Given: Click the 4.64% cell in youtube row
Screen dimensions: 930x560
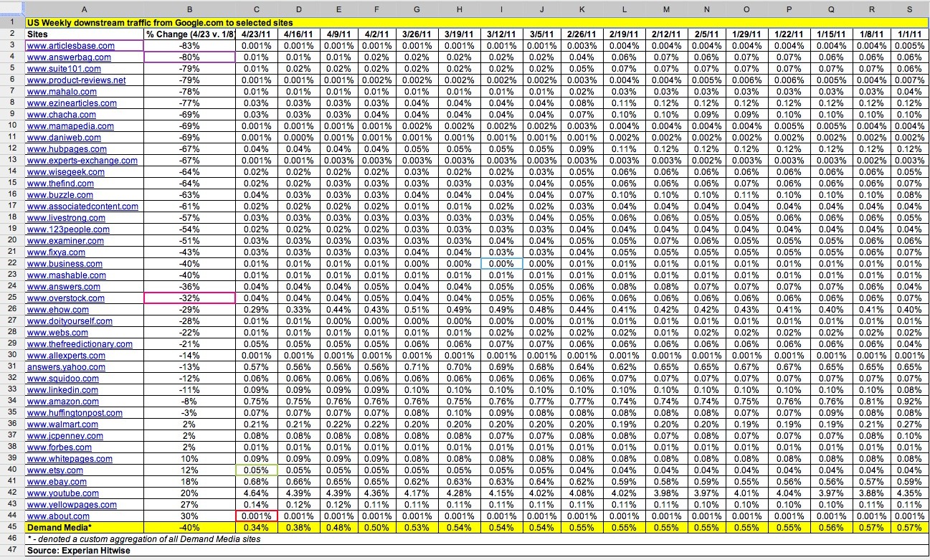Looking at the screenshot, I should pyautogui.click(x=257, y=493).
